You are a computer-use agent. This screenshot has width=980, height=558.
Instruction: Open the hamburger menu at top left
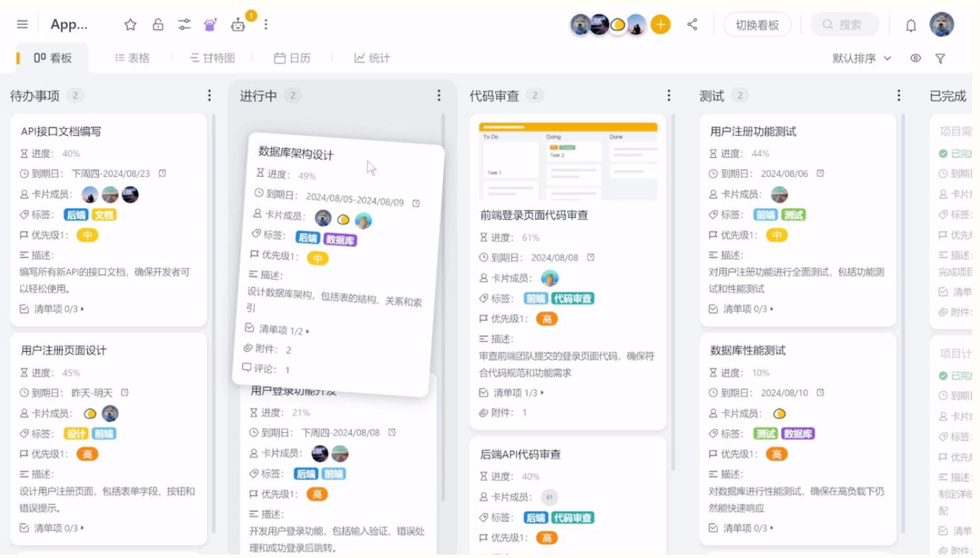click(x=22, y=23)
